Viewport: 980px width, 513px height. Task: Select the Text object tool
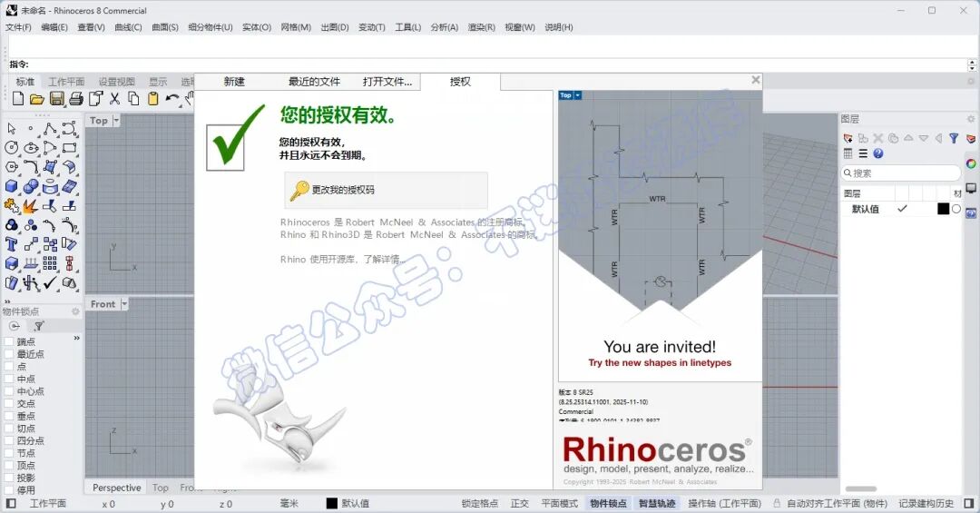coord(11,244)
